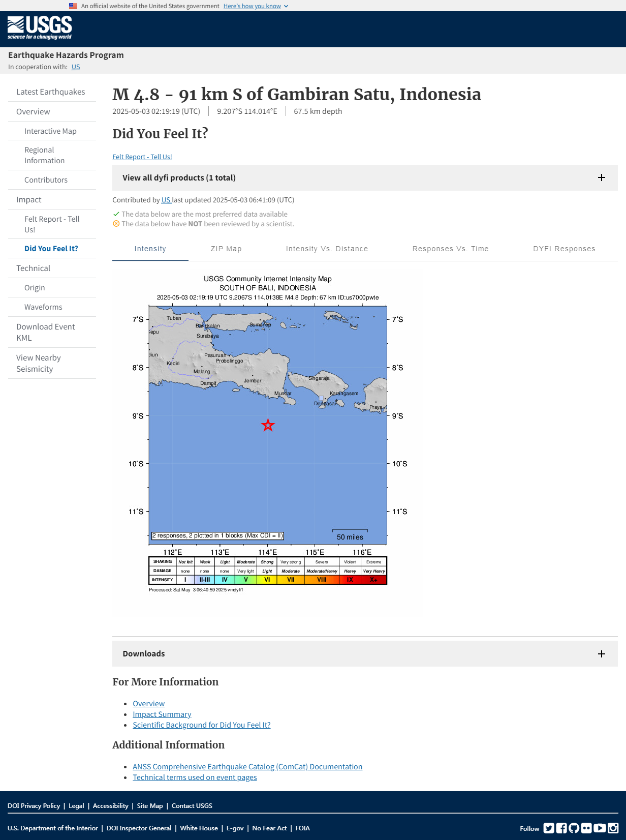Open White House footer link
Screen dimensions: 626x840
click(199, 828)
